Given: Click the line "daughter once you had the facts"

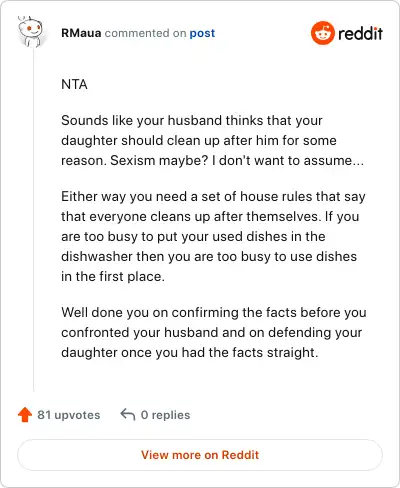Looking at the screenshot, I should click(x=190, y=353).
